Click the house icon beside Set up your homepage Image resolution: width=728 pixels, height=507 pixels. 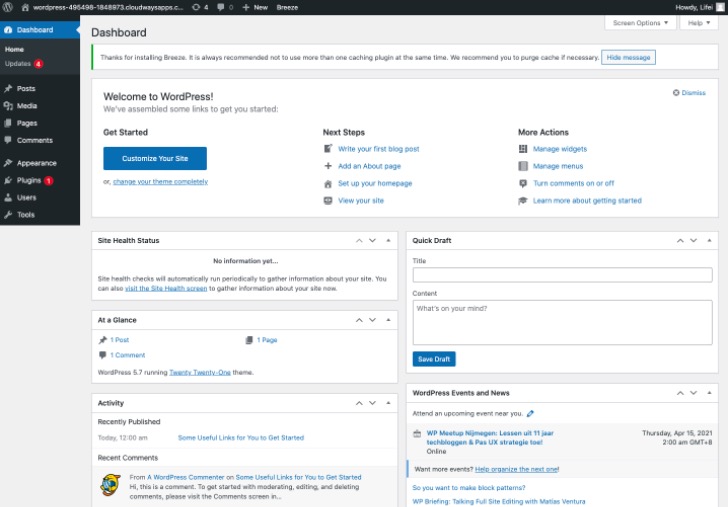click(x=328, y=184)
